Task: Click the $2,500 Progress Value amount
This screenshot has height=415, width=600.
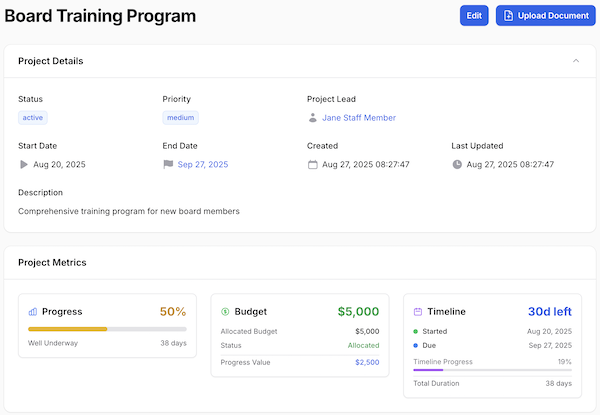Action: pos(367,362)
